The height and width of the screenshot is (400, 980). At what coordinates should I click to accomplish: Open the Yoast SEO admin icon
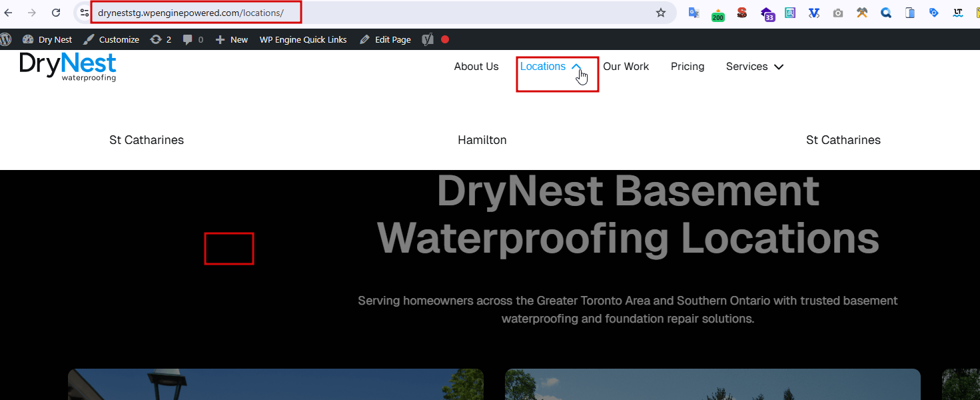(428, 39)
